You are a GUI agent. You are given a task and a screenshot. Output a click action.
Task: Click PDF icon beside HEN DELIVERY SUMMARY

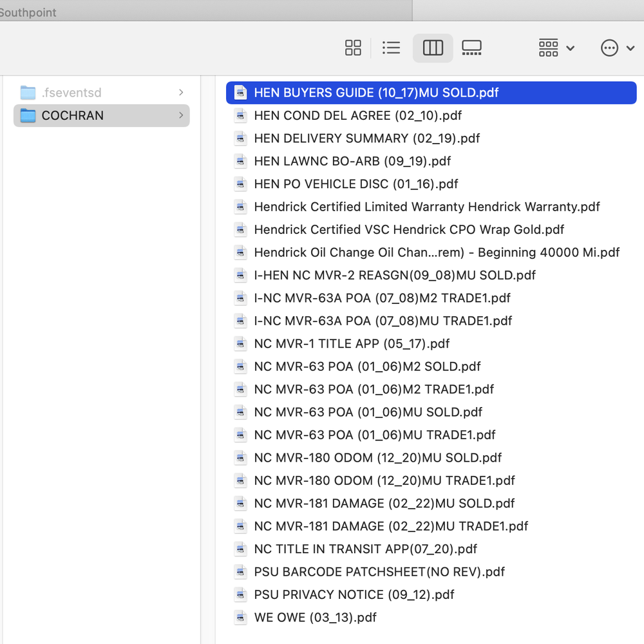coord(240,138)
